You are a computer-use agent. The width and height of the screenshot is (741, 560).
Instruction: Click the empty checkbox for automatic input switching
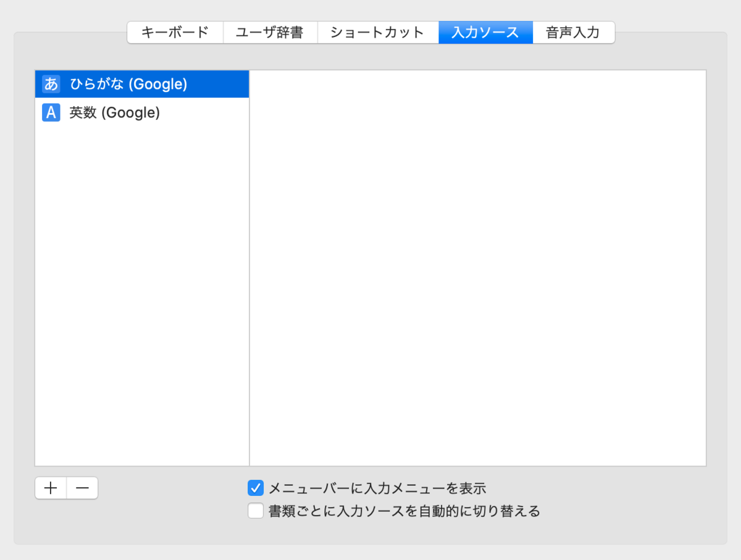[255, 511]
